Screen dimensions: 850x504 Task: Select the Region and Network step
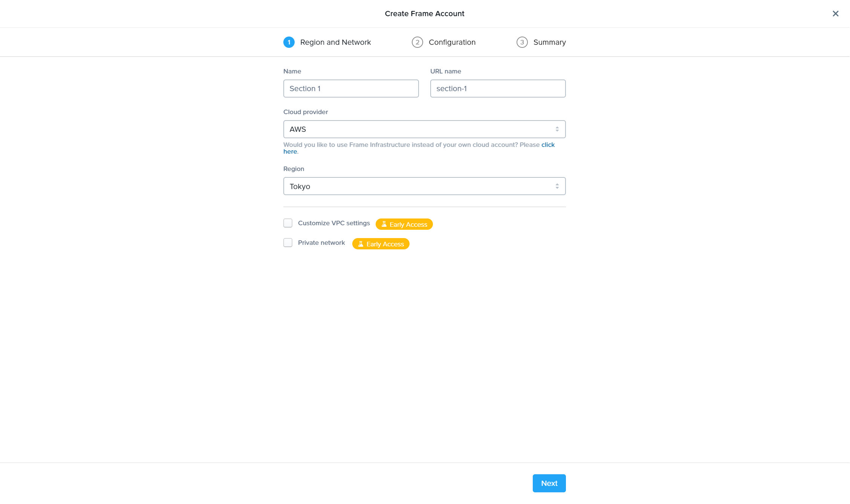[335, 42]
